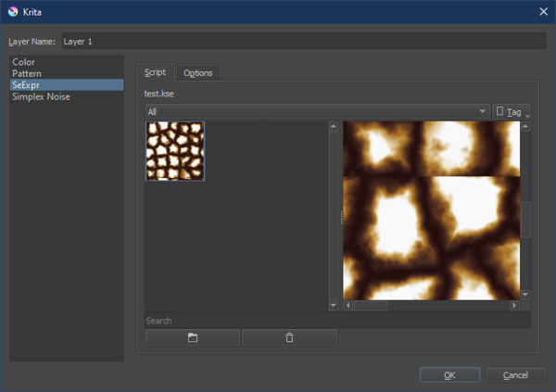Screen dimensions: 556x392
Task: Click preview's scroll down arrow
Action: tap(525, 295)
